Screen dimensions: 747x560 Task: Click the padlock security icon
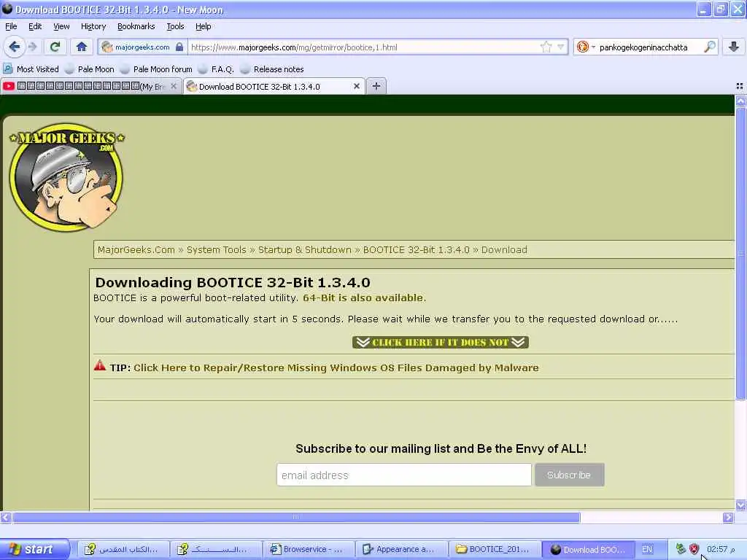(x=179, y=47)
